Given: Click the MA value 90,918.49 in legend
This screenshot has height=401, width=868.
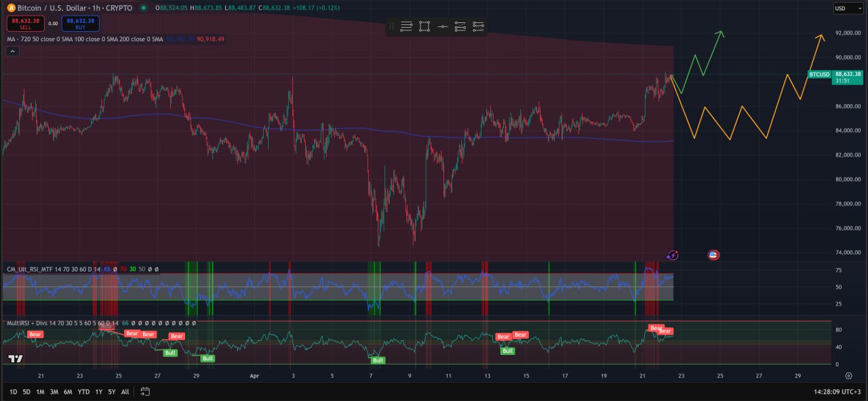Looking at the screenshot, I should point(210,39).
